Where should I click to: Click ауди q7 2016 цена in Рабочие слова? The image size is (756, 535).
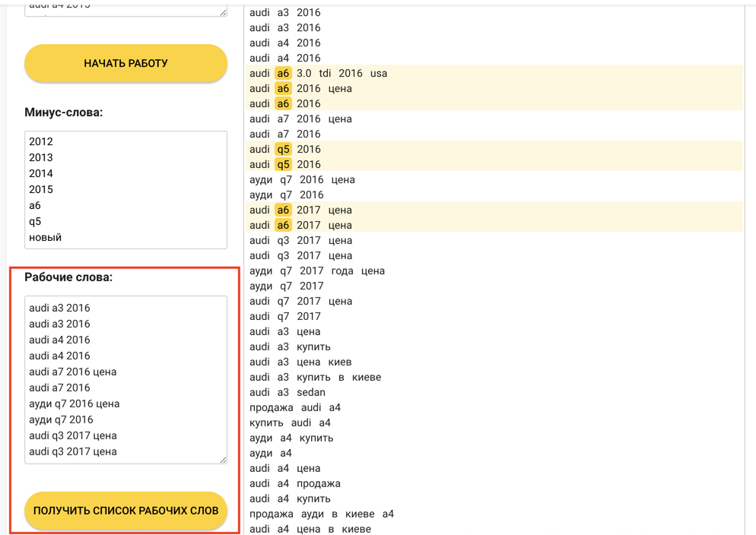[x=74, y=404]
